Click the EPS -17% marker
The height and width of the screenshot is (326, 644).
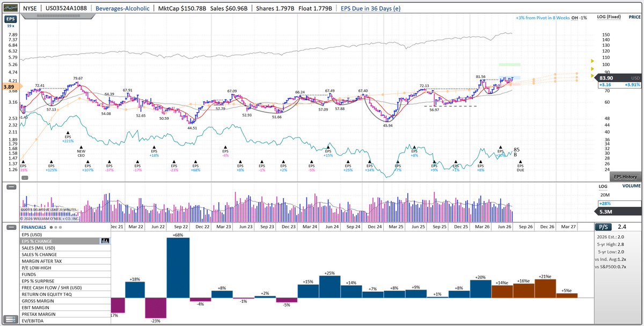click(x=137, y=166)
